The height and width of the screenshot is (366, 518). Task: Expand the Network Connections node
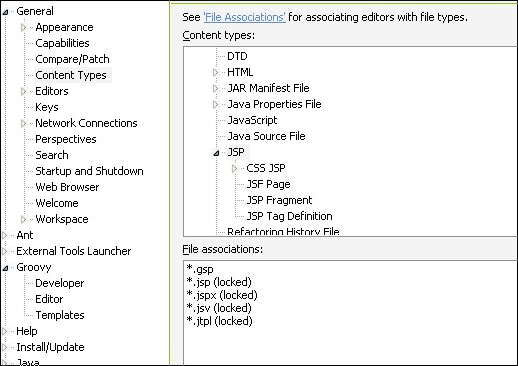click(23, 123)
